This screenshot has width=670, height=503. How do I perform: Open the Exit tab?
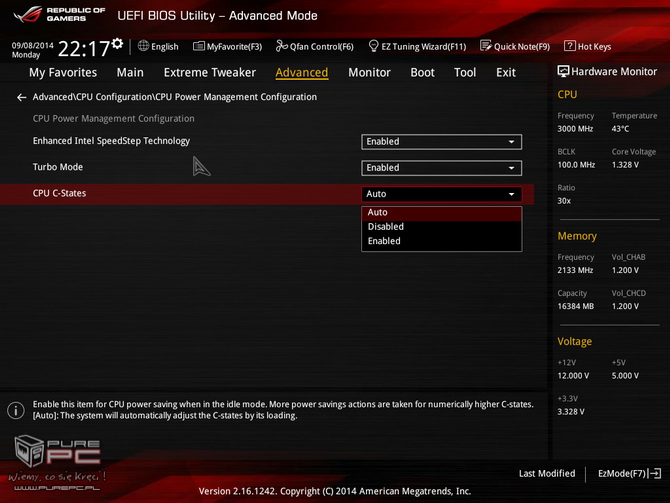[x=506, y=73]
